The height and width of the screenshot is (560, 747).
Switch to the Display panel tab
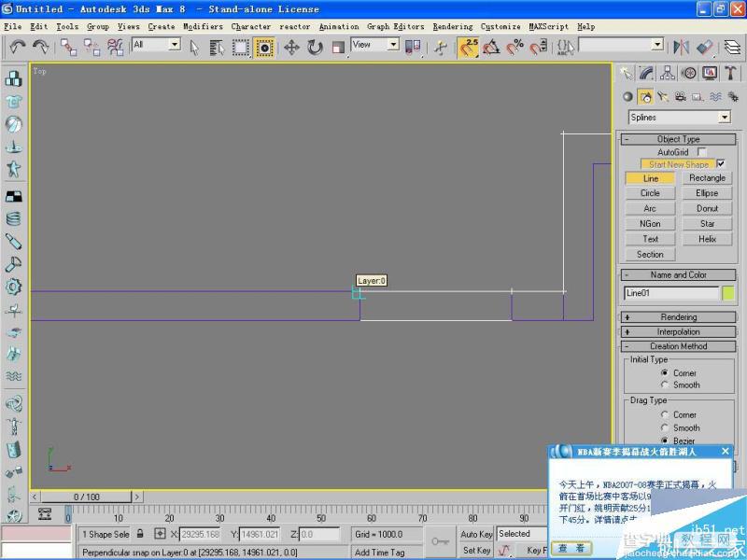(710, 73)
